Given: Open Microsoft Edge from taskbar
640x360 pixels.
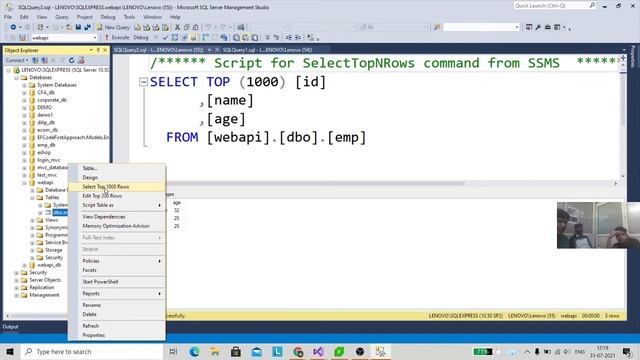Looking at the screenshot, I should coord(194,351).
